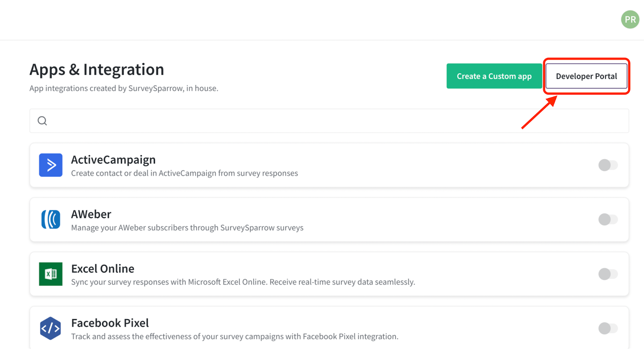The image size is (644, 349).
Task: Enable the AWeber integration toggle
Action: point(608,219)
